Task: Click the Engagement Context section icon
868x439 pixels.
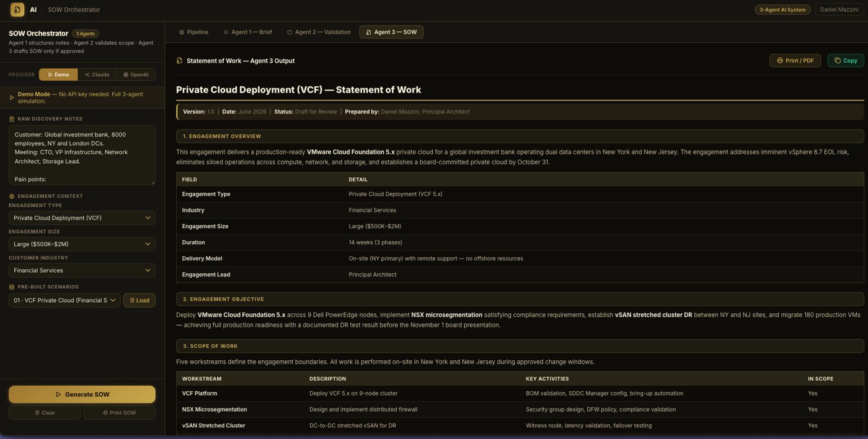Action: tap(12, 196)
